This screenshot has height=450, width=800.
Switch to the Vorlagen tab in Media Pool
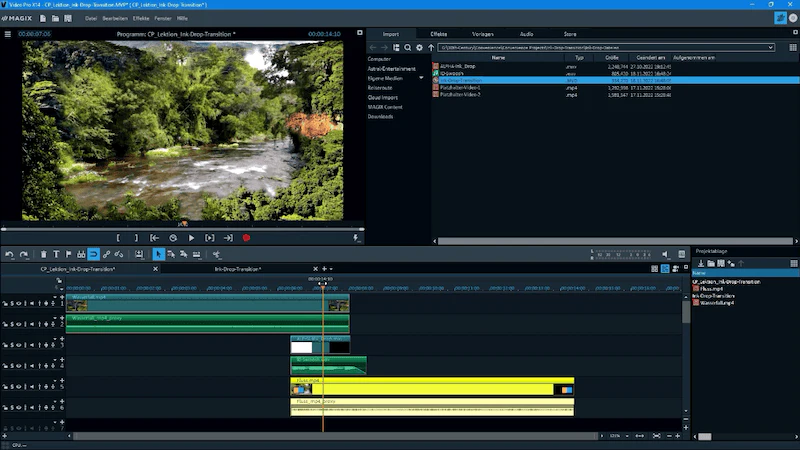(482, 34)
